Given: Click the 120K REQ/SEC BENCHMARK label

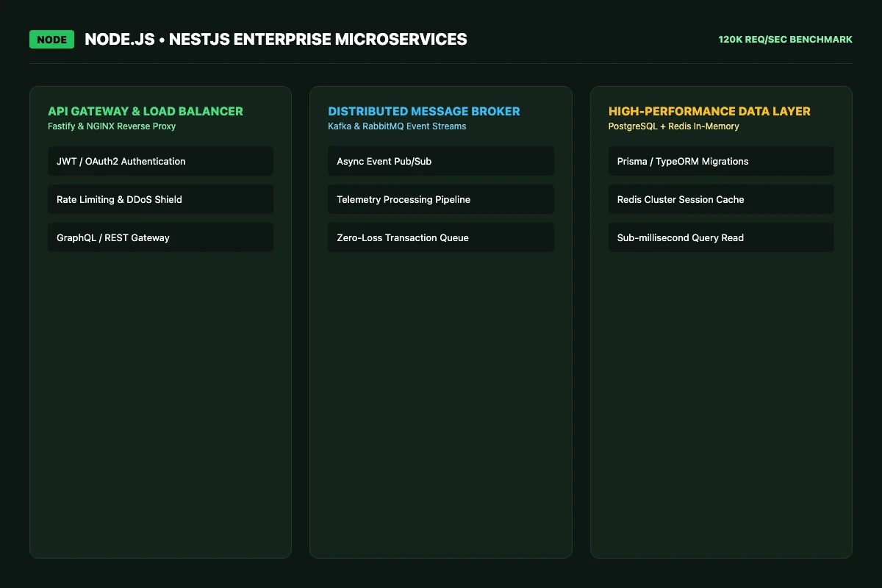Looking at the screenshot, I should tap(786, 40).
